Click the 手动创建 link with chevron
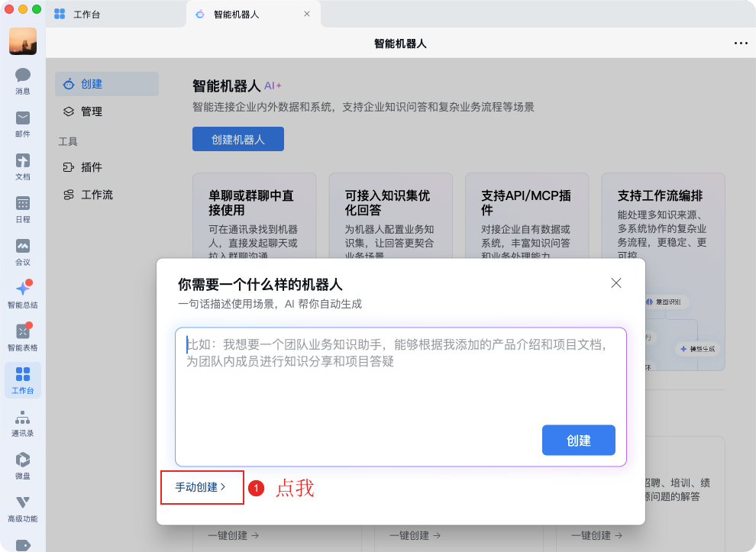Screen dimensions: 756x552 coord(201,487)
